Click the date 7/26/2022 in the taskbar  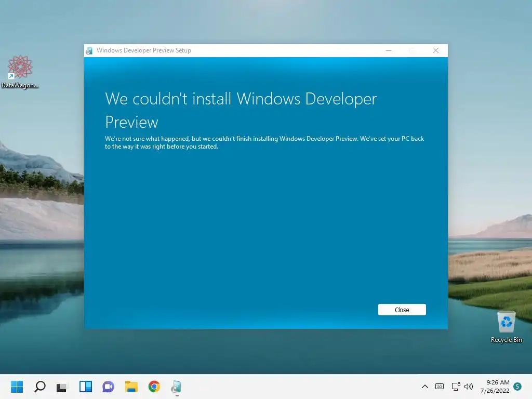(495, 391)
